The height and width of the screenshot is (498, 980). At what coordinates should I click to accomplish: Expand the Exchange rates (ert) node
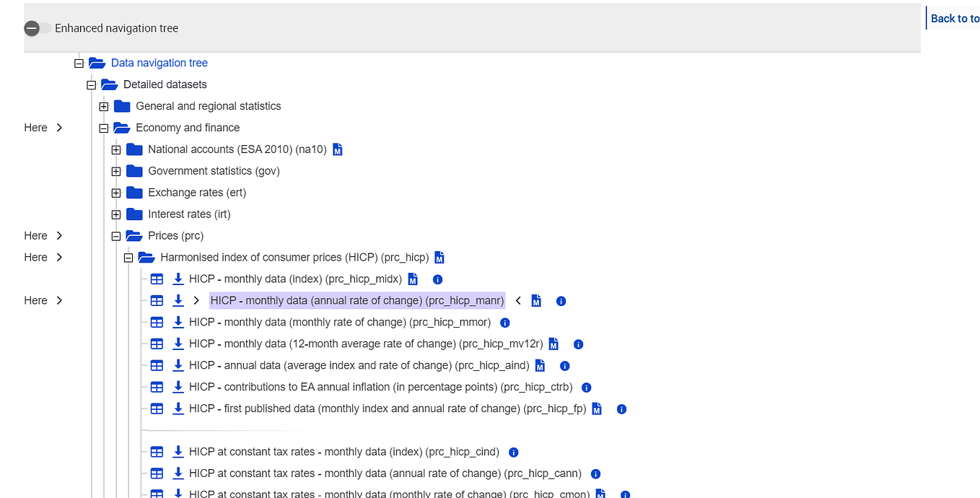point(116,193)
